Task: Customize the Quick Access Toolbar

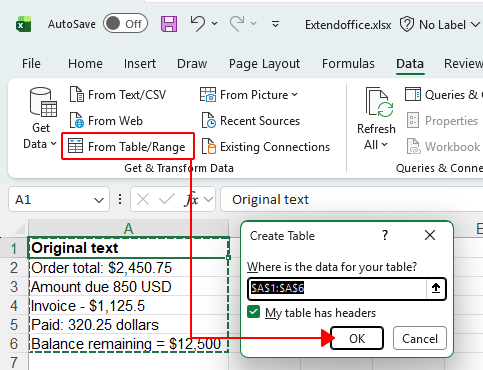Action: (x=275, y=24)
